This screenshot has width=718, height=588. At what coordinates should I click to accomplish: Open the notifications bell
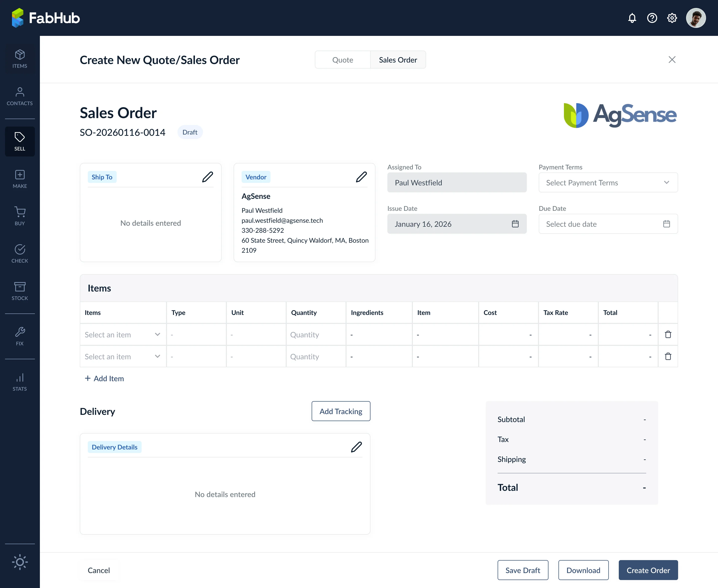(632, 18)
